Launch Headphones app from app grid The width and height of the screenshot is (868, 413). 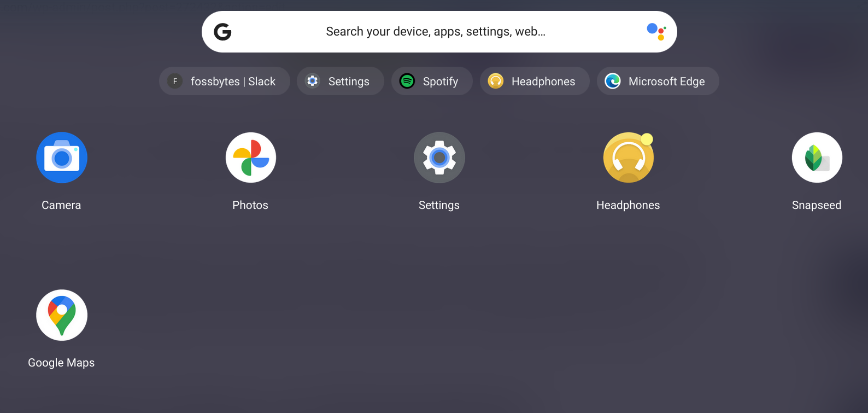coord(629,158)
